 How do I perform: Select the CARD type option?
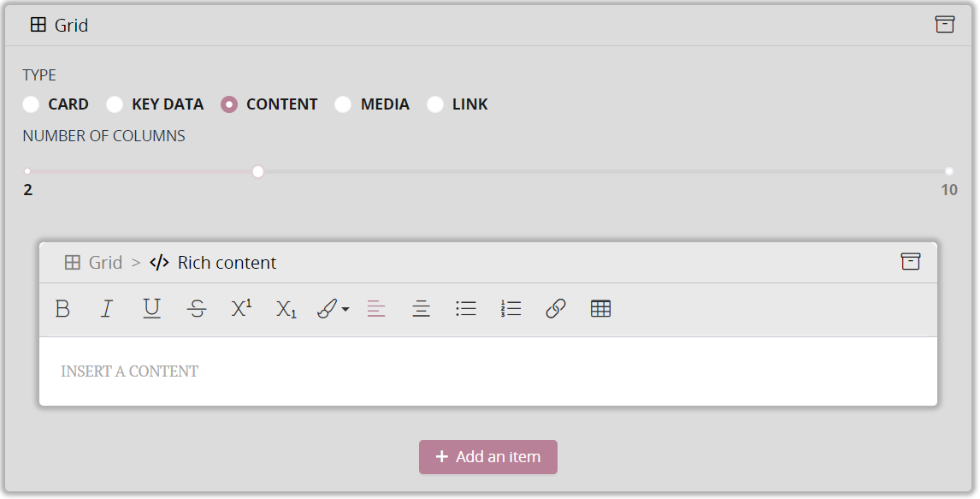pyautogui.click(x=32, y=104)
